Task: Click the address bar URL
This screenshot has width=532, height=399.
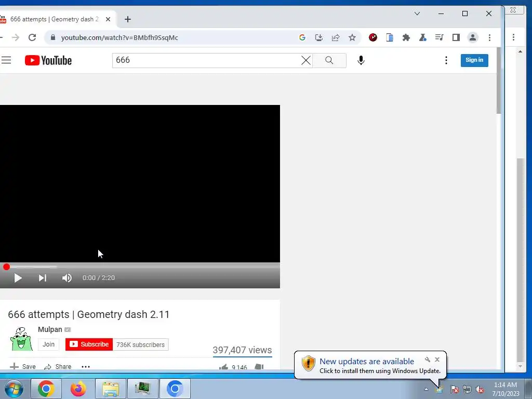Action: [x=119, y=37]
